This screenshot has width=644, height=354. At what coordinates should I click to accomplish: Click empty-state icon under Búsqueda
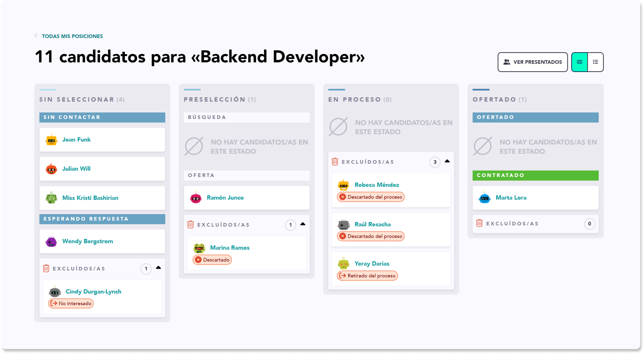point(194,146)
